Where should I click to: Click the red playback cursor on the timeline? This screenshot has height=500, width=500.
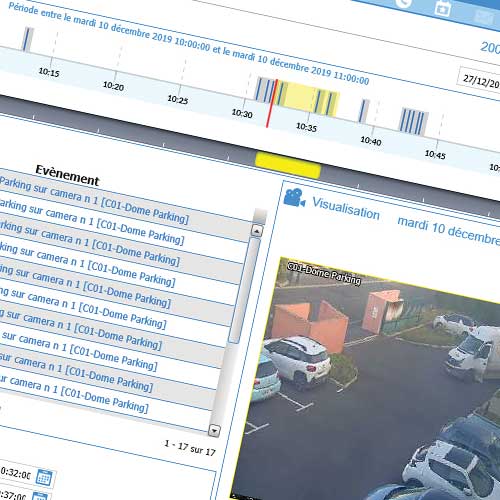pos(271,103)
